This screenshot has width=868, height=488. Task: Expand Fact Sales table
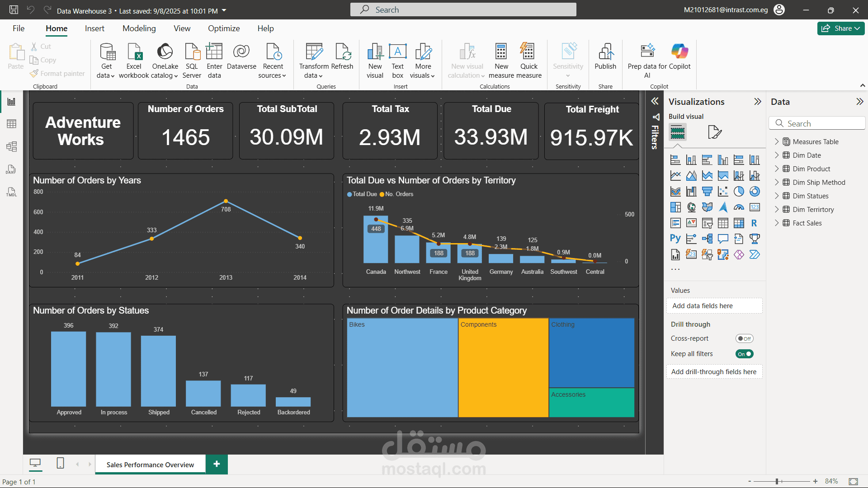[777, 223]
